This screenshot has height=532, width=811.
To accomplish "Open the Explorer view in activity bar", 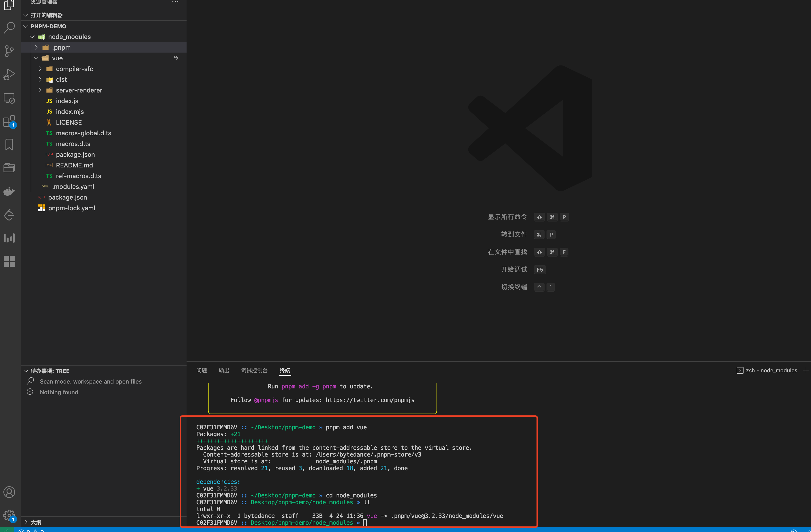I will [9, 5].
